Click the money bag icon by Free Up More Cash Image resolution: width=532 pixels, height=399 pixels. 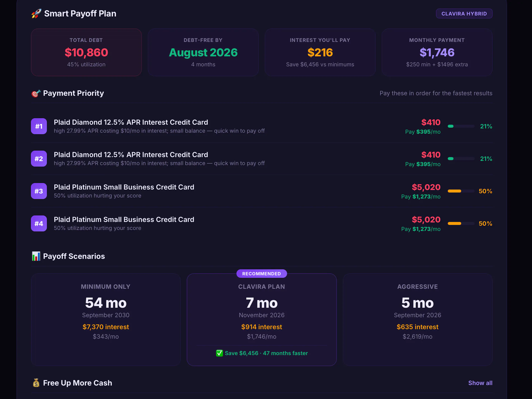click(36, 383)
